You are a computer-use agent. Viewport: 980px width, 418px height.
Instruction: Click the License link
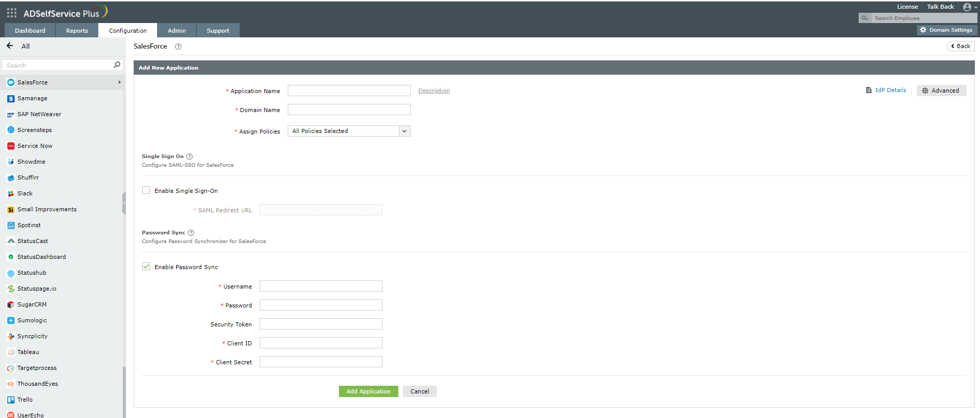pyautogui.click(x=907, y=7)
